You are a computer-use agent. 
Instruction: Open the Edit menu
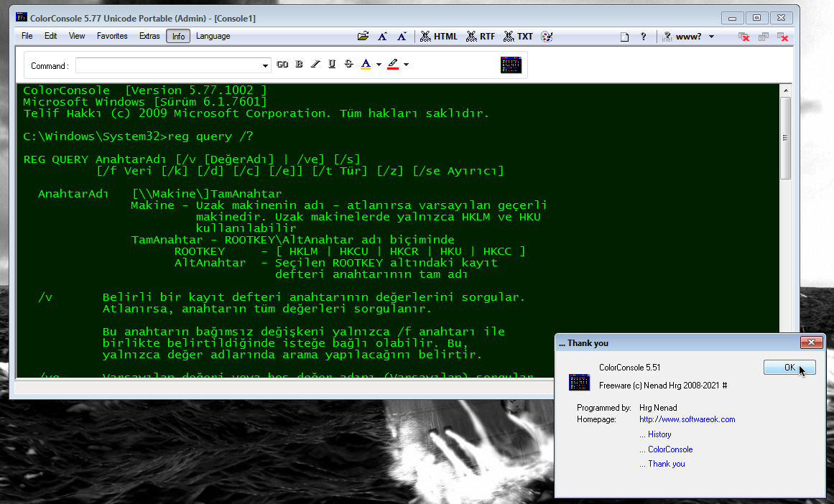pyautogui.click(x=50, y=36)
